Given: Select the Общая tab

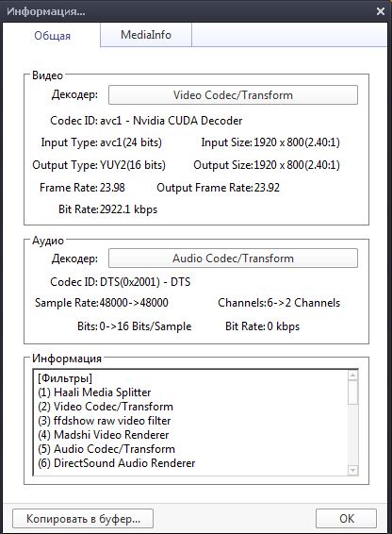Looking at the screenshot, I should 52,35.
